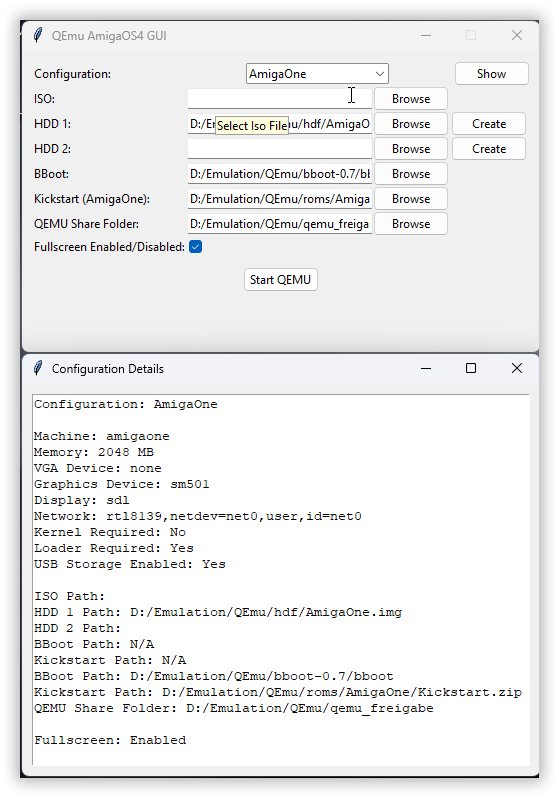Close the QEmu AmigaOS4 GUI window

(517, 35)
